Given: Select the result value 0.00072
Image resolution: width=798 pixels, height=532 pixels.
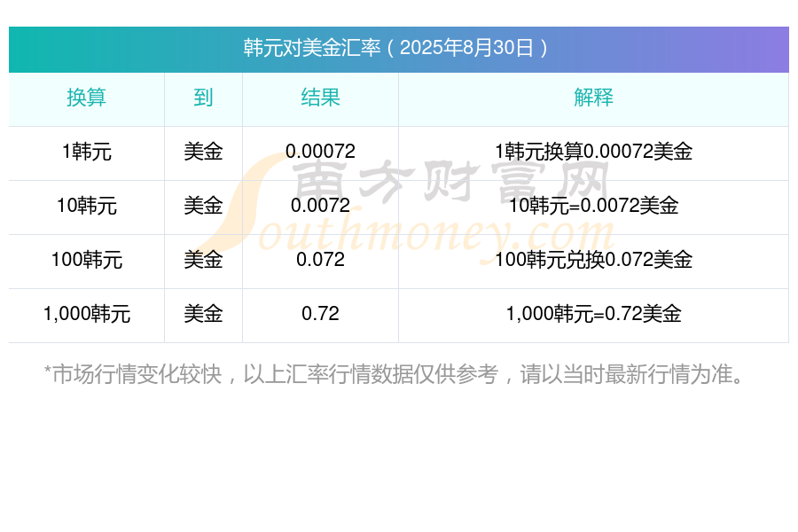Looking at the screenshot, I should pyautogui.click(x=320, y=152).
